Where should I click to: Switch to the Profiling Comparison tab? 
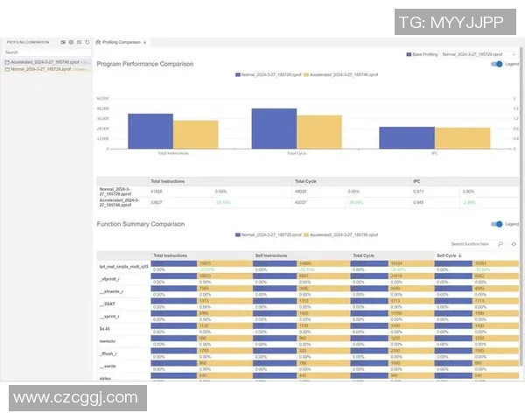121,42
